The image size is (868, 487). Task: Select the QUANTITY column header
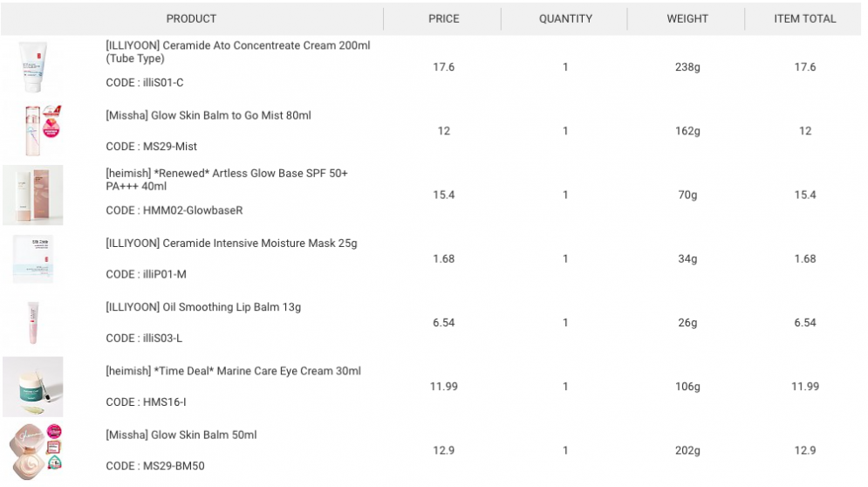coord(565,18)
